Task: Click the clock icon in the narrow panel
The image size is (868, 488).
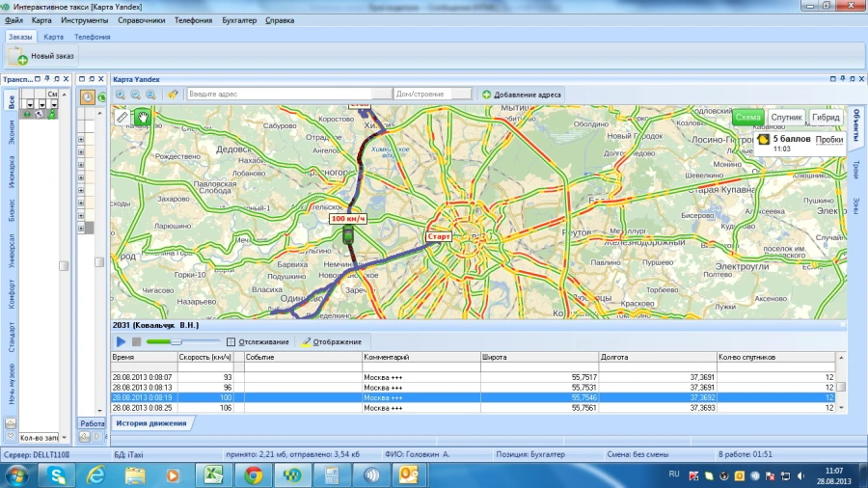Action: coord(88,96)
